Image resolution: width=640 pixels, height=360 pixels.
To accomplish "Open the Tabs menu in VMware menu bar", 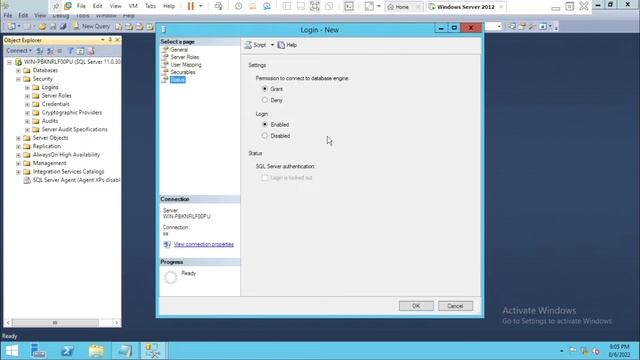I will [x=150, y=6].
